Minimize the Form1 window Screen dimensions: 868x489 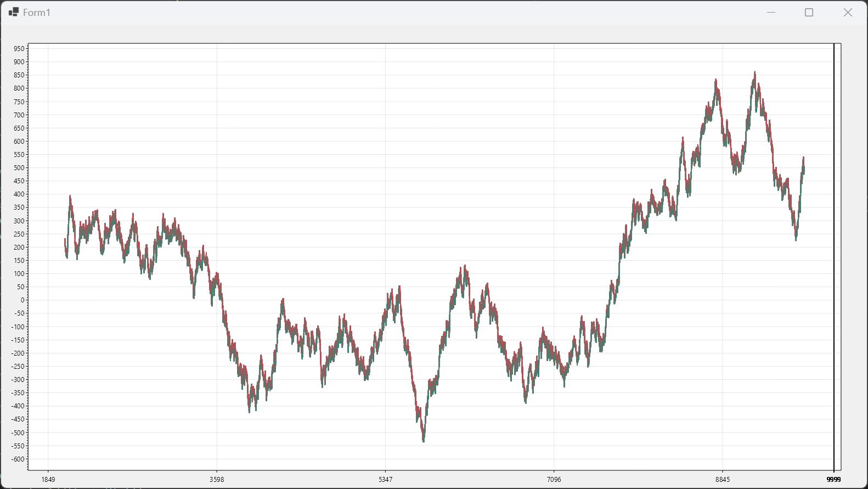click(771, 12)
